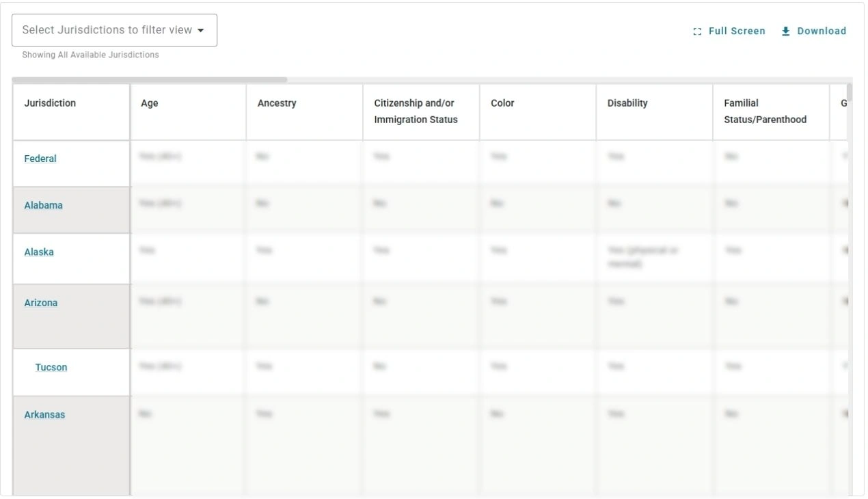Click the Familial Status/Parenthood column header
Viewport: 868px width, 499px height.
tap(765, 111)
